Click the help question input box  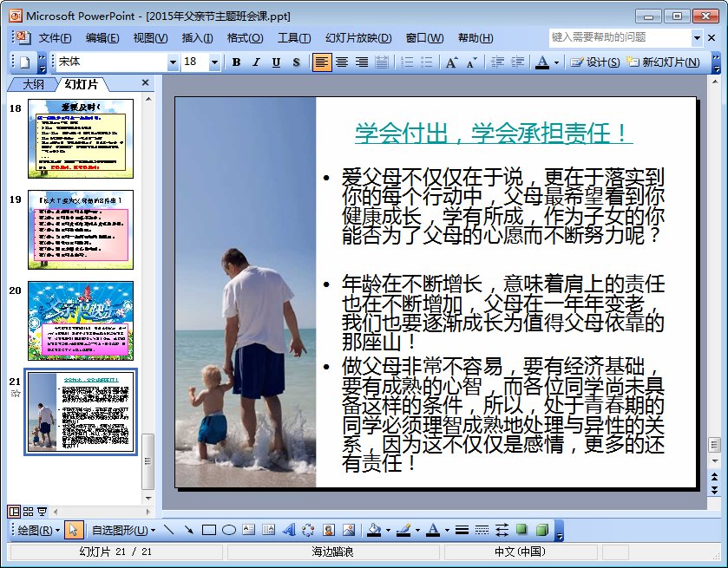pyautogui.click(x=620, y=37)
